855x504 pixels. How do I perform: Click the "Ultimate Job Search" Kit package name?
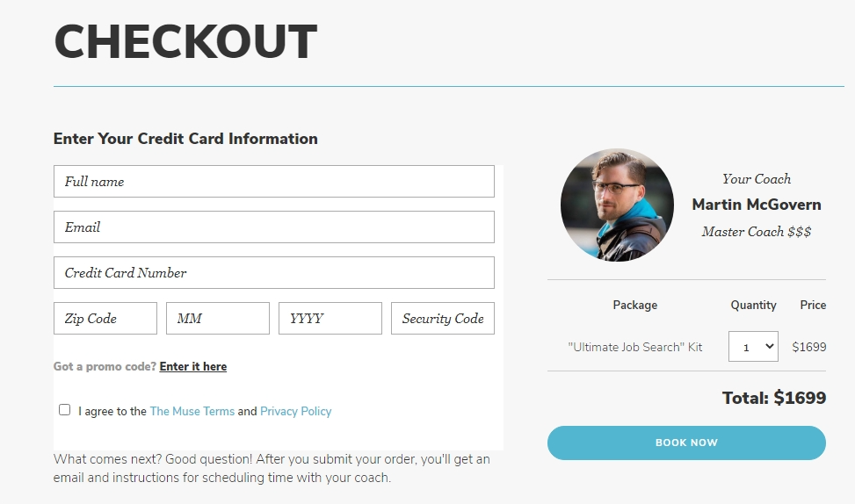click(634, 347)
